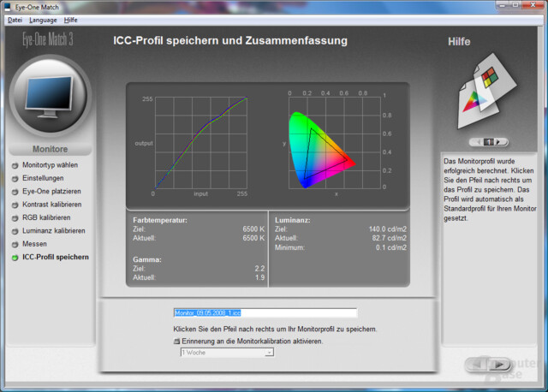The image size is (548, 392).
Task: Enable the Monitorkalibration reminder checkbox
Action: pos(177,342)
